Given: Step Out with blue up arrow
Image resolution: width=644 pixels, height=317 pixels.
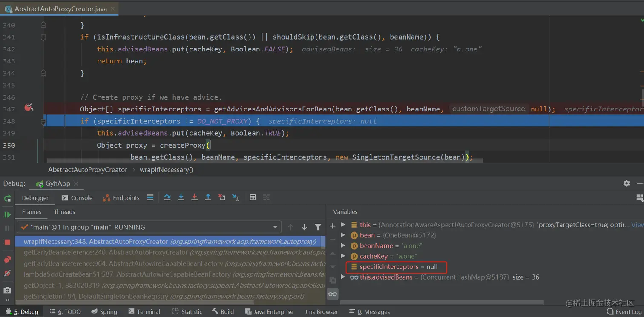Looking at the screenshot, I should [x=208, y=197].
